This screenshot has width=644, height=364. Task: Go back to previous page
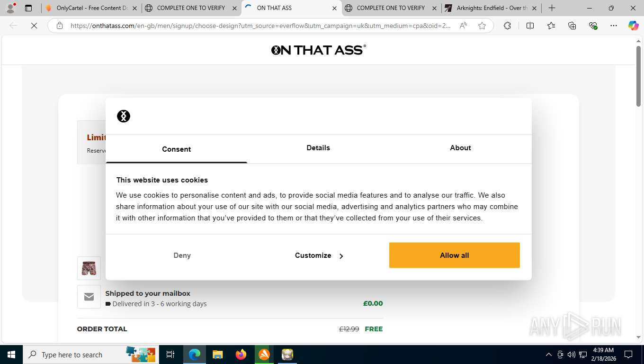click(x=13, y=26)
